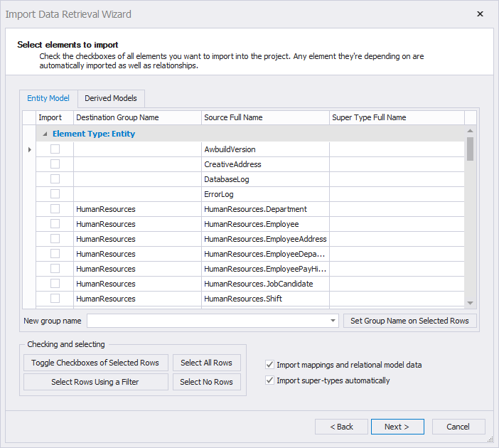The width and height of the screenshot is (499, 448).
Task: Open Select Rows Using a Filter
Action: [x=95, y=382]
